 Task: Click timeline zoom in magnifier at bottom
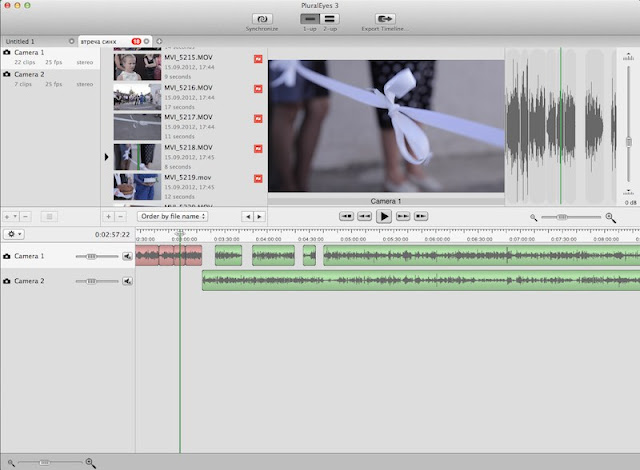pos(91,463)
